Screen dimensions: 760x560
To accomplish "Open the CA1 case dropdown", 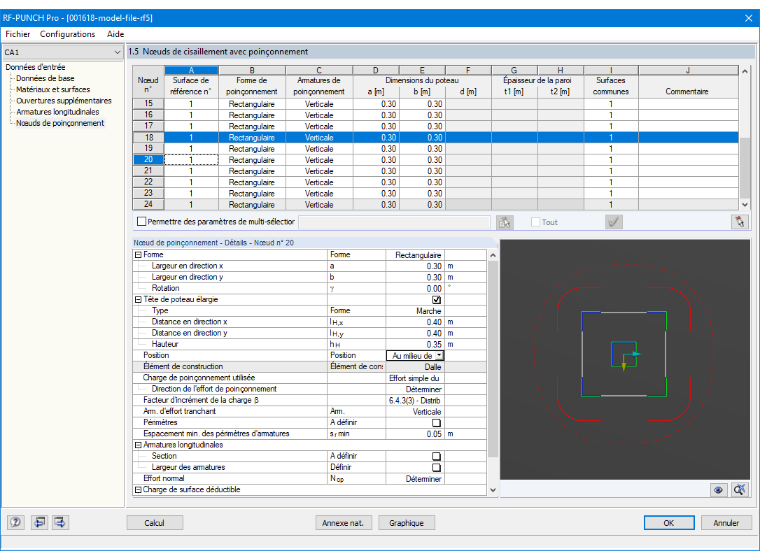I will [117, 52].
